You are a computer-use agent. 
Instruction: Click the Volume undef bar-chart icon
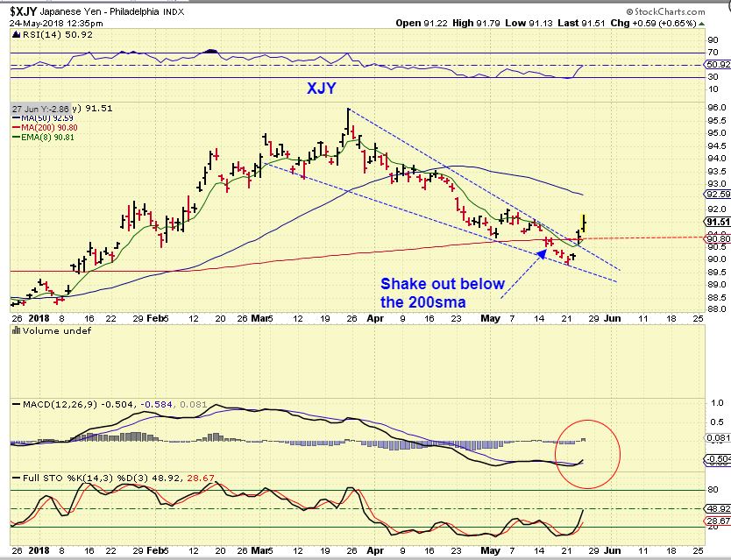(x=17, y=330)
